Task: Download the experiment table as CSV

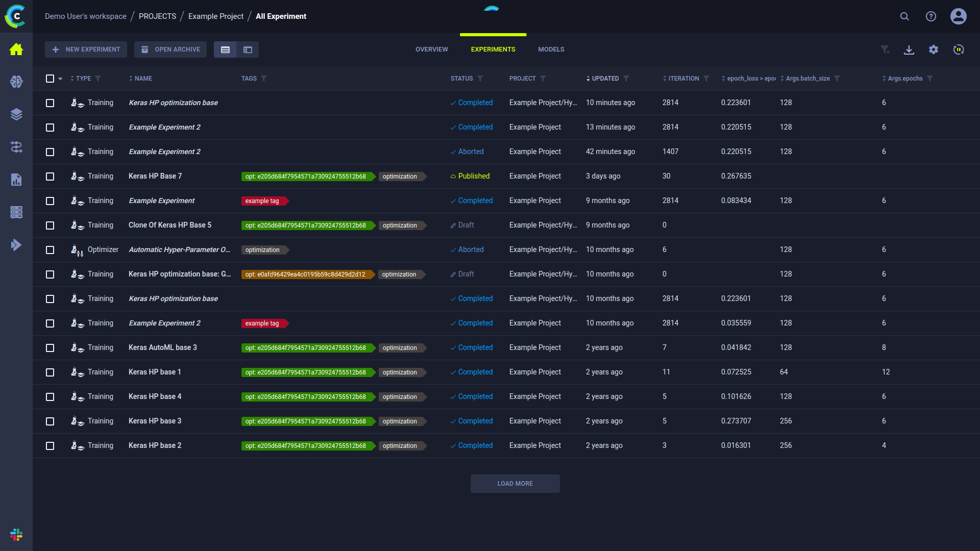Action: click(909, 49)
